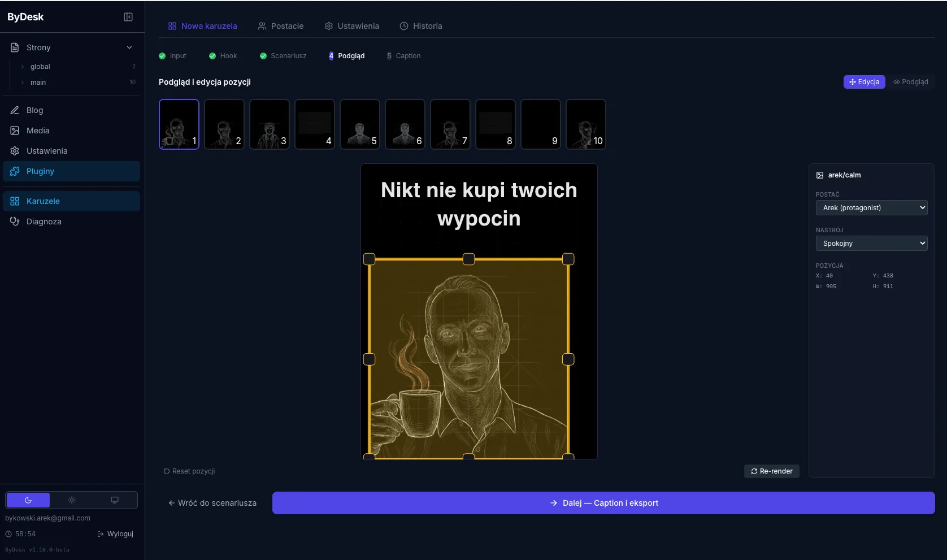
Task: Click Reset pozycji to reset position
Action: pyautogui.click(x=189, y=471)
